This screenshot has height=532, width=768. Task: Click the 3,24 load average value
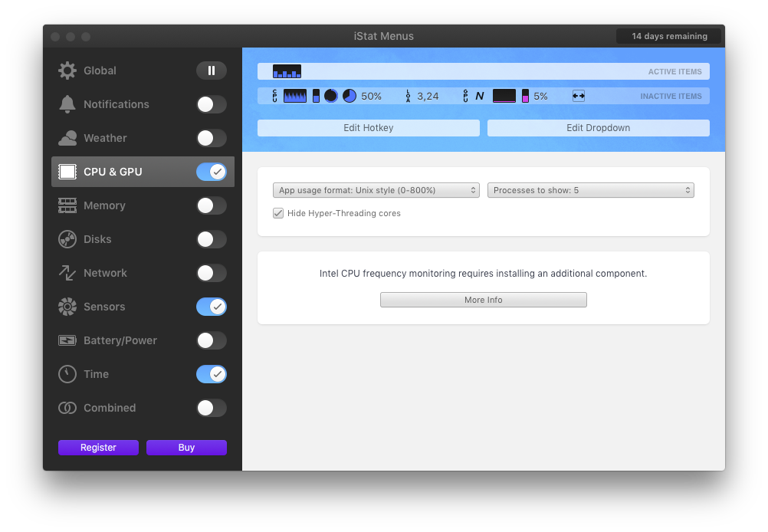click(x=428, y=97)
